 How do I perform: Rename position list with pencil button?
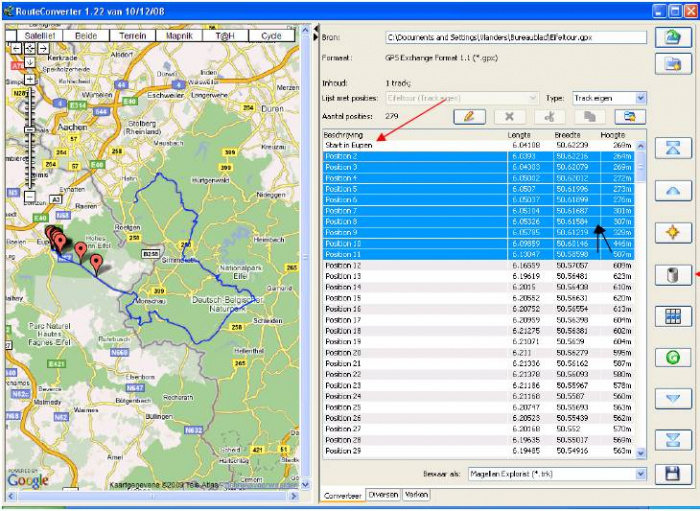click(x=469, y=117)
